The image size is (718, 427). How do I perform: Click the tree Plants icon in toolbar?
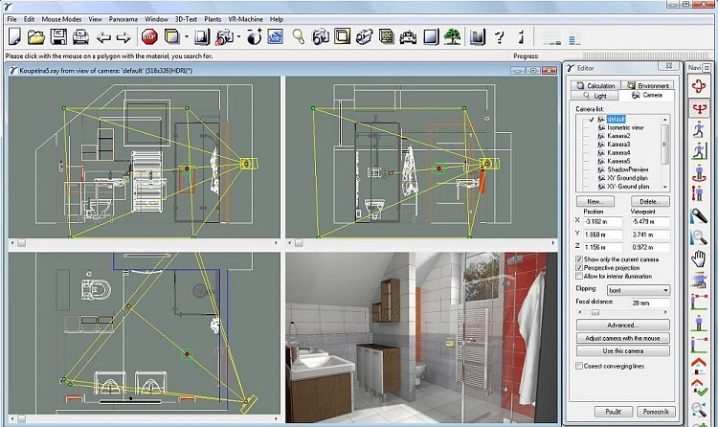452,37
